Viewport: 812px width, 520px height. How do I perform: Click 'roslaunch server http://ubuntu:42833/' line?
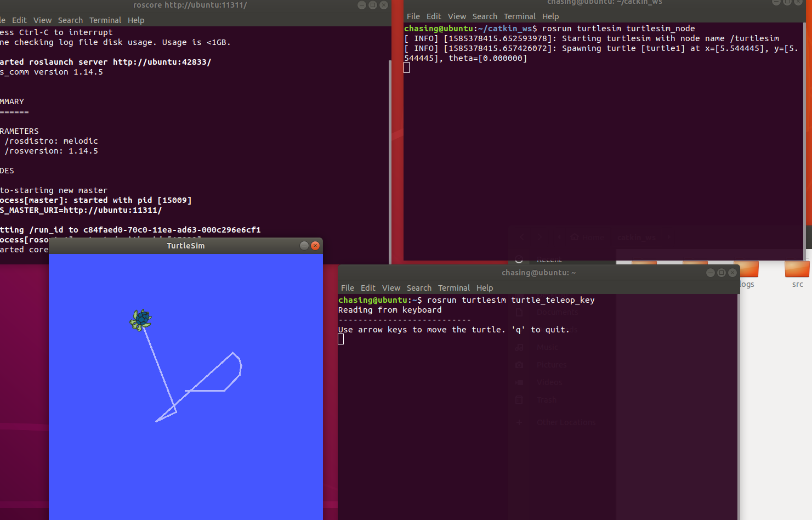(105, 62)
